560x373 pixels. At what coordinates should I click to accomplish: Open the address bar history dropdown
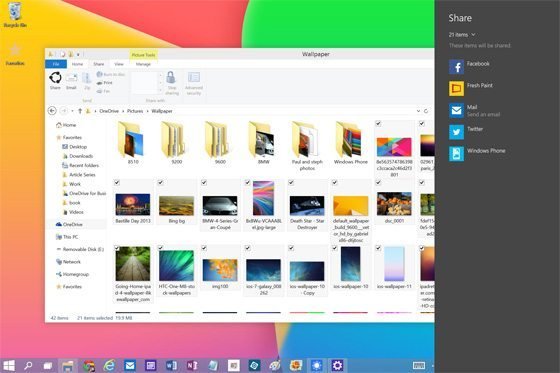(418, 111)
